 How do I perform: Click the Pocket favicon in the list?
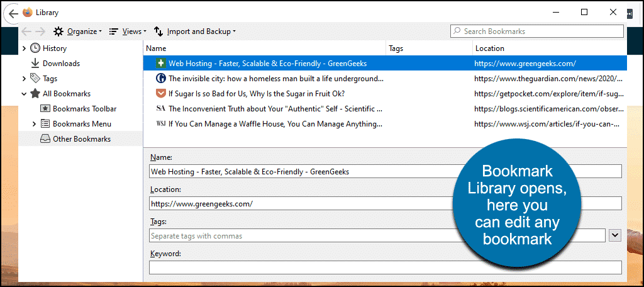click(160, 93)
